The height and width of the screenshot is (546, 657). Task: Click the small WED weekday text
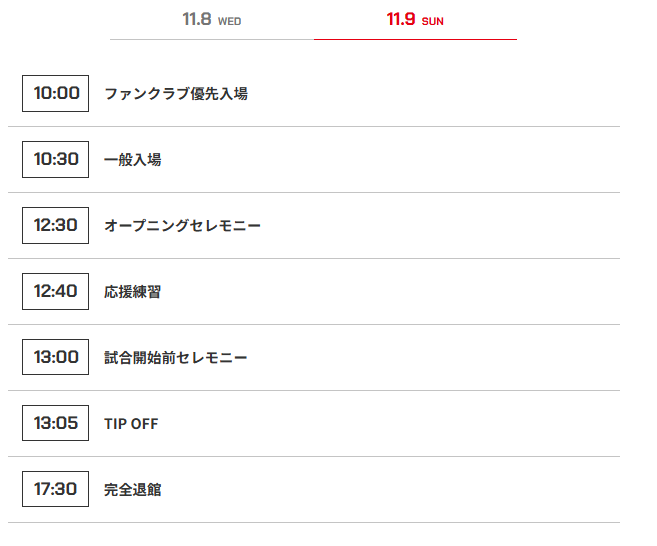(229, 21)
